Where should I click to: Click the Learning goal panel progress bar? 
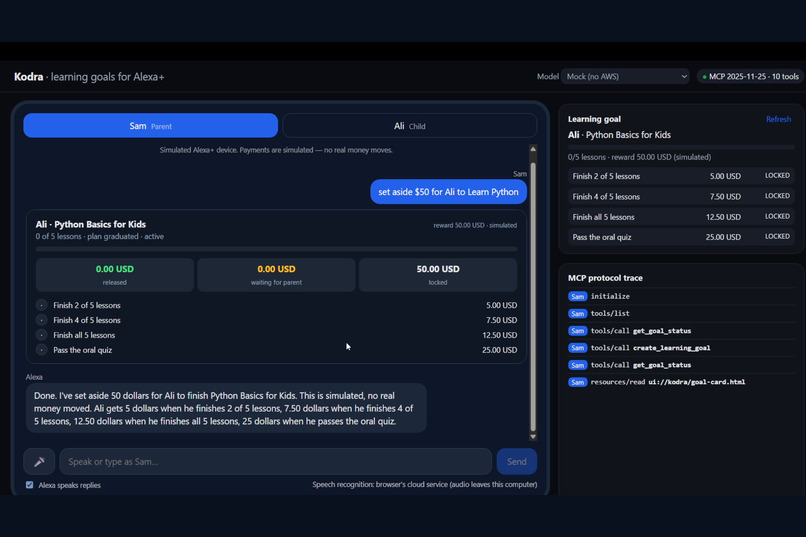(x=681, y=147)
